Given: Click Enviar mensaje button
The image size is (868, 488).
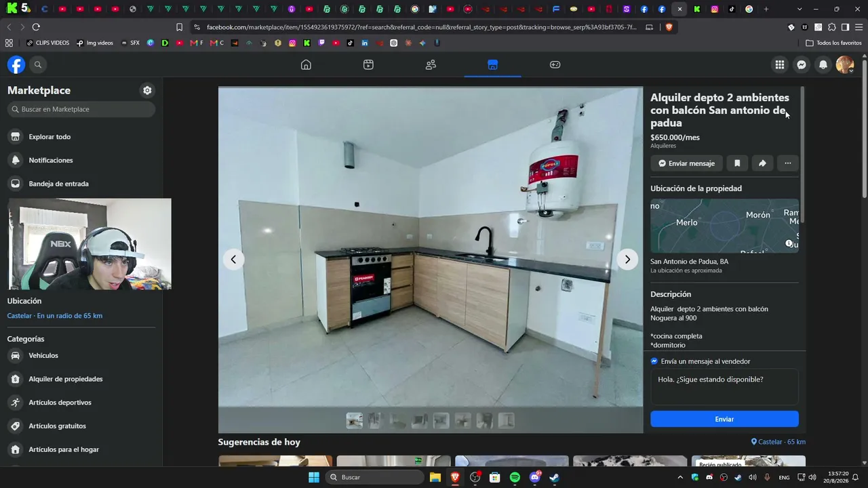Looking at the screenshot, I should click(686, 163).
